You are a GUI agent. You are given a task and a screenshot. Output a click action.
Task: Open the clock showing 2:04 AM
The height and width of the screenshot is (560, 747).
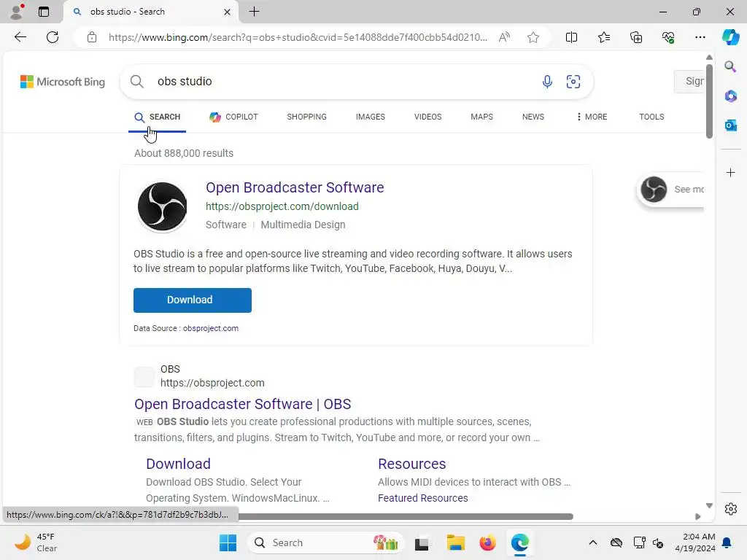point(695,542)
